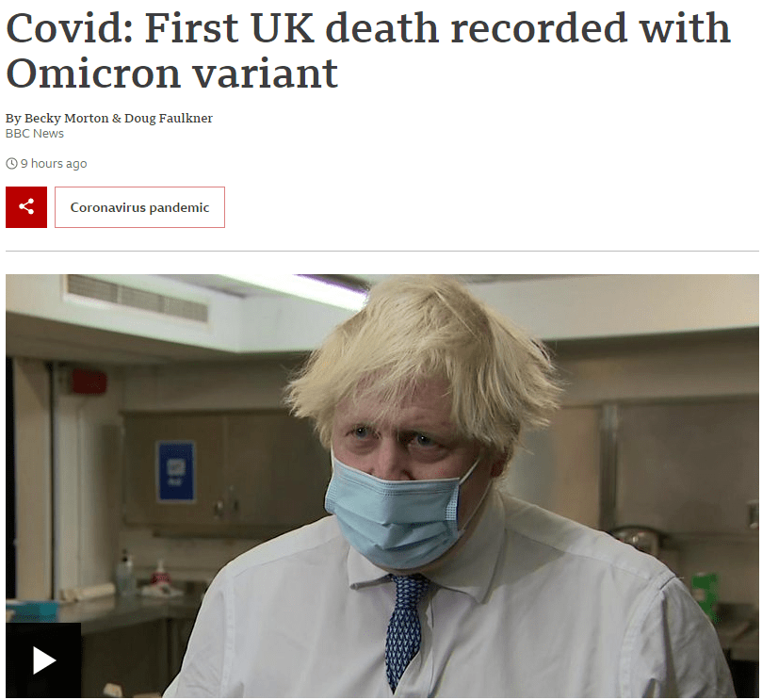Image resolution: width=762 pixels, height=700 pixels.
Task: Open the Coronavirus pandemic topic tag
Action: [x=139, y=207]
